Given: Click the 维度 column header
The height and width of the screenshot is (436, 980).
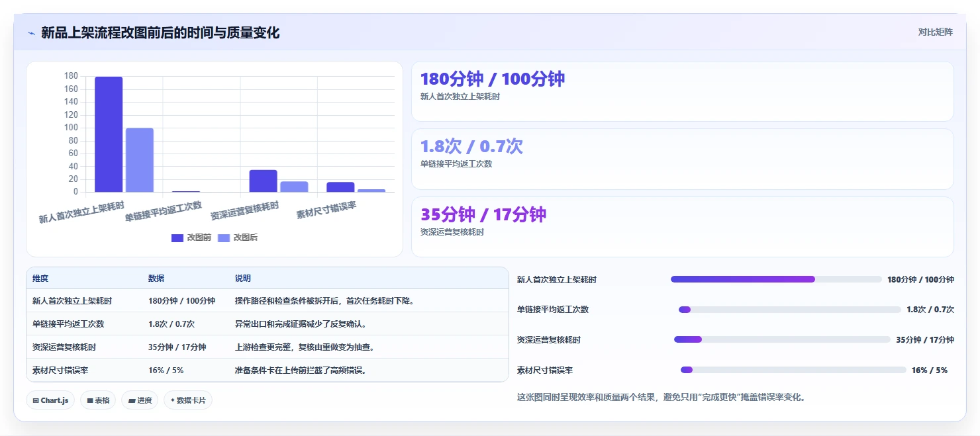Looking at the screenshot, I should click(x=40, y=279).
